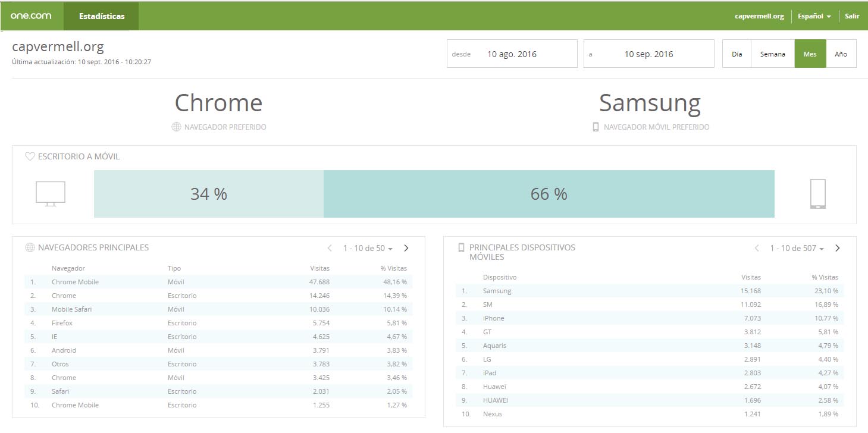The image size is (868, 433).
Task: Click the Nexus device row
Action: coord(650,414)
